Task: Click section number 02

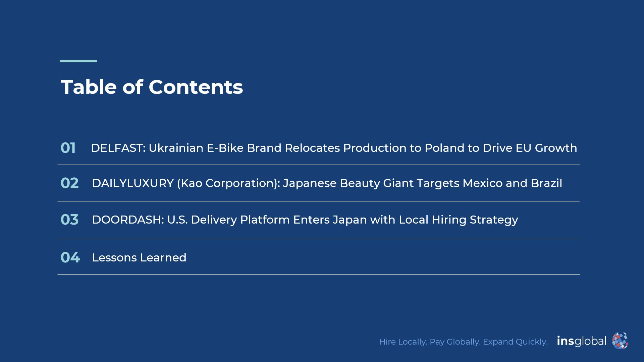Action: click(x=69, y=183)
